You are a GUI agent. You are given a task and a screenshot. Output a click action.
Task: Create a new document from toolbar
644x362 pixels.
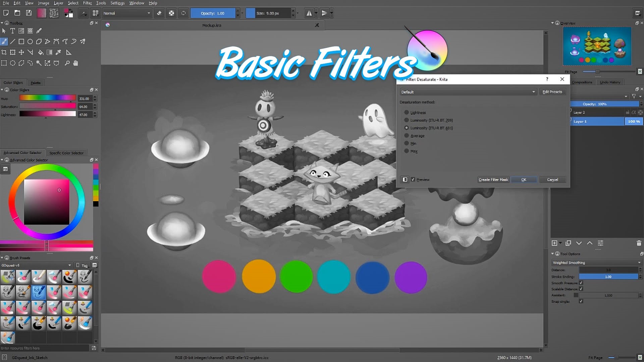point(6,13)
